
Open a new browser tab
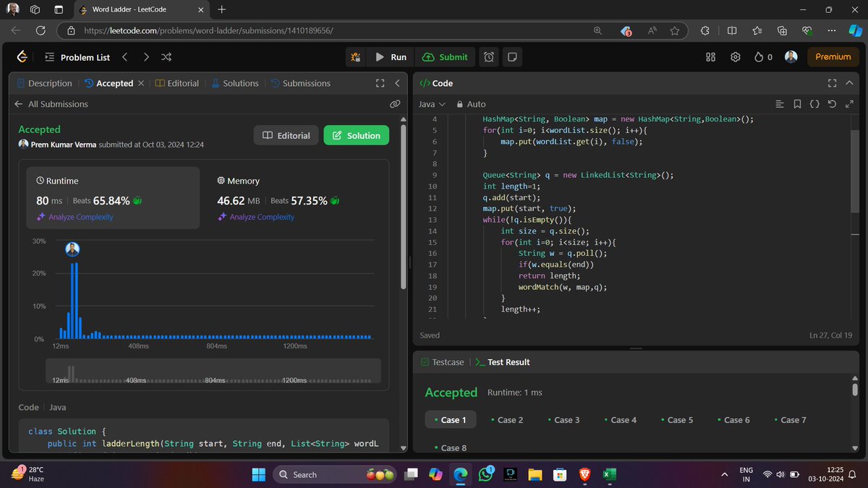click(221, 9)
